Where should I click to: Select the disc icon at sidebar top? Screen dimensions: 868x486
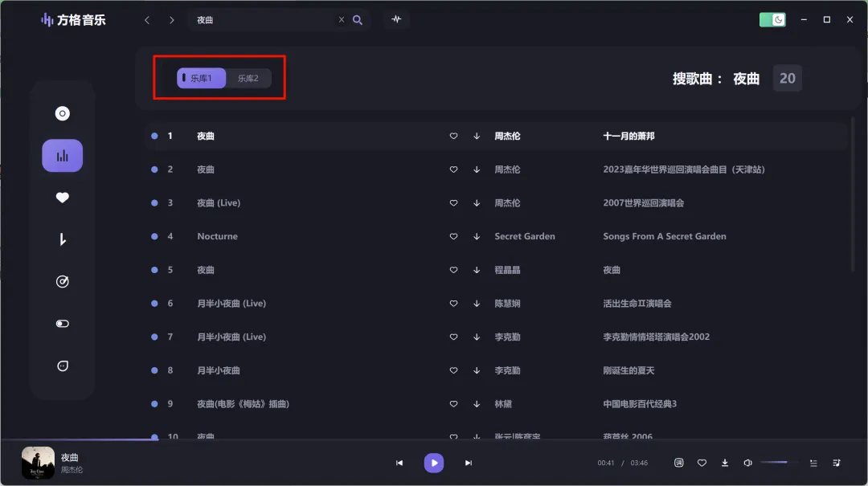pos(62,113)
